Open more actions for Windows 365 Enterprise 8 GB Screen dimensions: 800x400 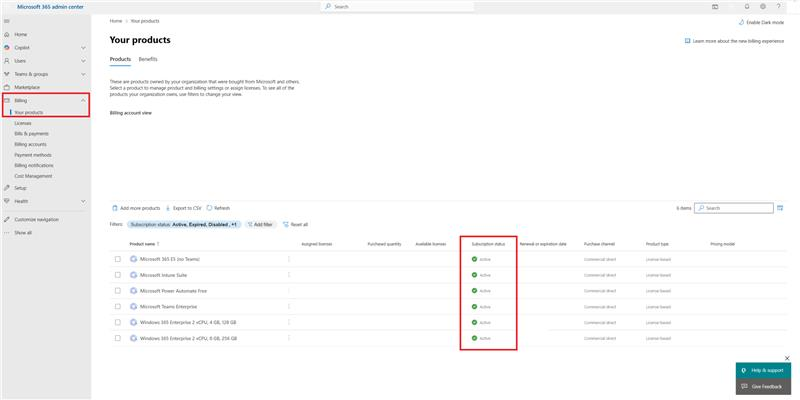point(289,338)
